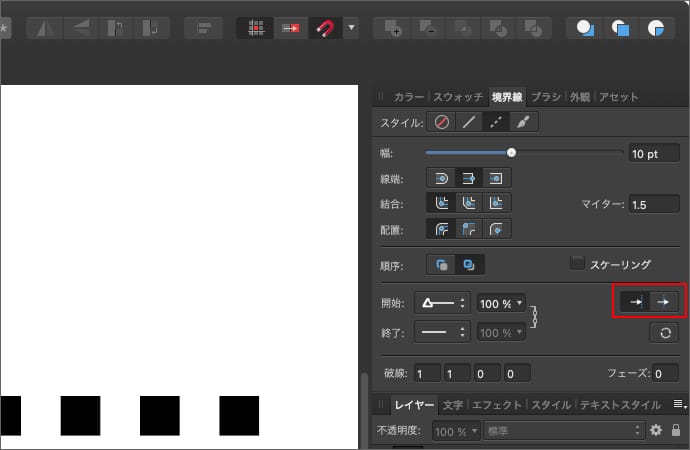Viewport: 690px width, 450px height.
Task: Open the 開始 arrowhead style dropdown
Action: coord(442,303)
